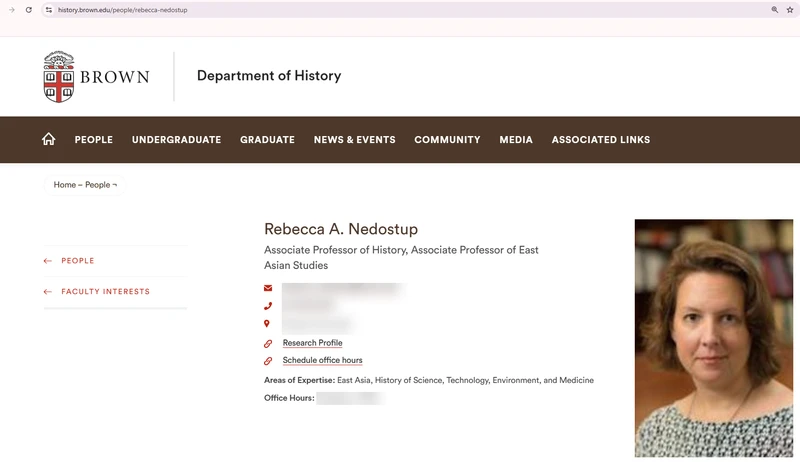This screenshot has height=462, width=800.
Task: Click the left arrow beside FACULTY INTERESTS
Action: 47,292
